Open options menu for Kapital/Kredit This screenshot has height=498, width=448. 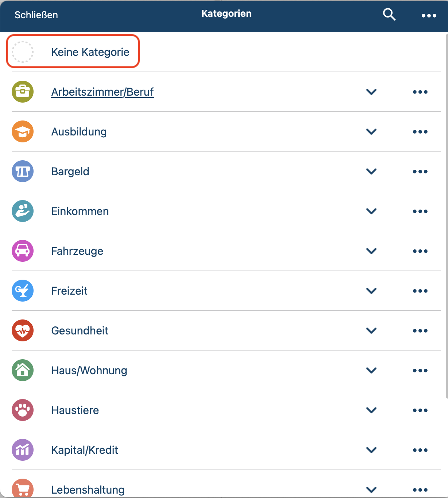[420, 450]
